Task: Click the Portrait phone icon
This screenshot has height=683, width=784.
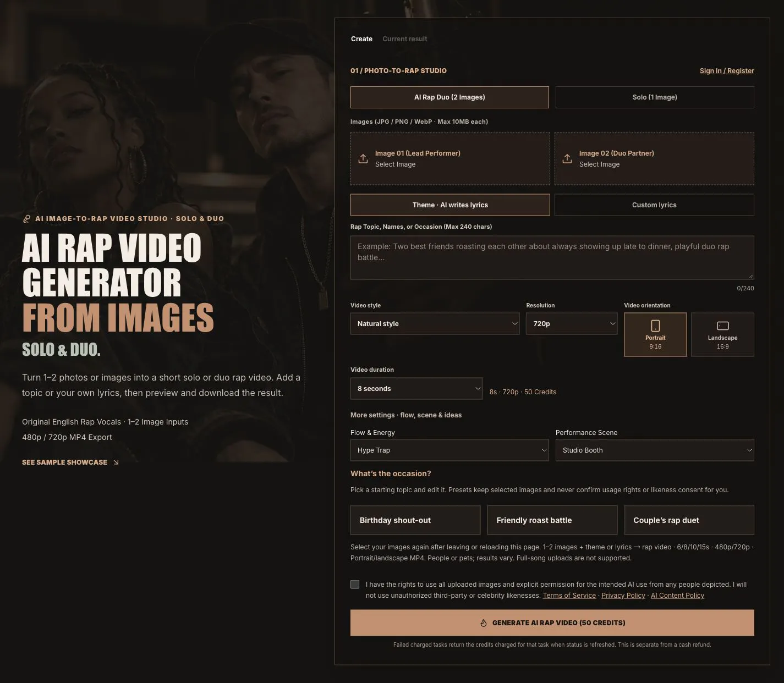Action: point(655,326)
